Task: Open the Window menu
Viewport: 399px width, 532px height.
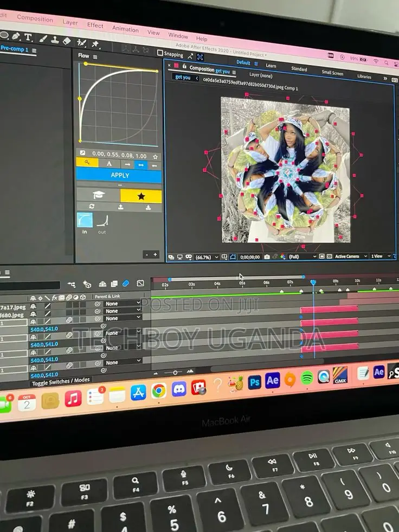Action: coord(178,35)
